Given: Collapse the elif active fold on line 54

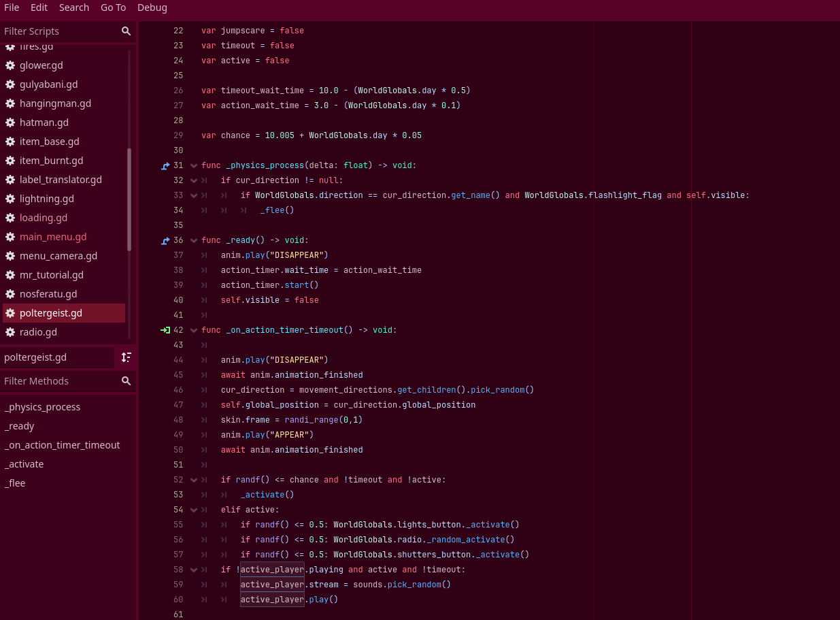Looking at the screenshot, I should pyautogui.click(x=194, y=510).
